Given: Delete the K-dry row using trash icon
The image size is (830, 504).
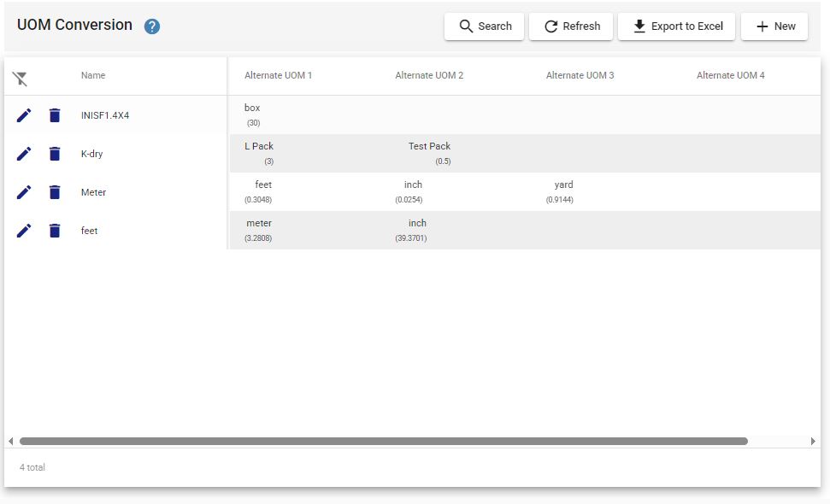Looking at the screenshot, I should click(x=55, y=154).
